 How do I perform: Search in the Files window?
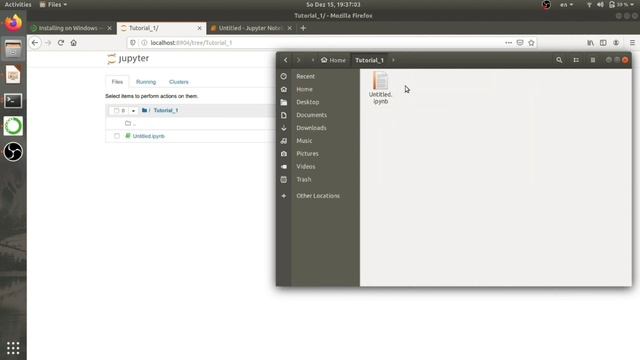coord(559,60)
